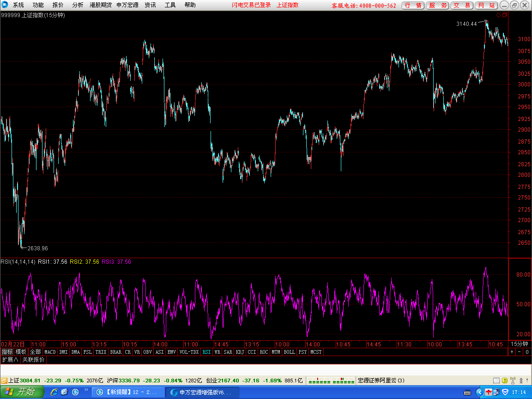Image resolution: width=532 pixels, height=399 pixels.
Task: Open the list panel icon in status bar
Action: click(496, 381)
